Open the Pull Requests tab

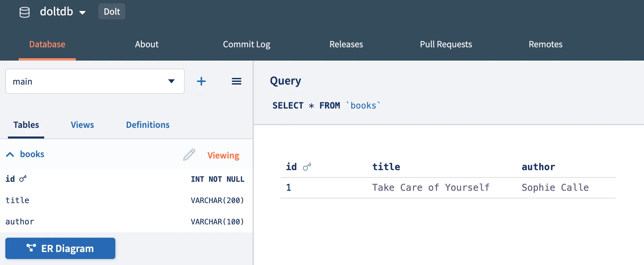point(446,44)
